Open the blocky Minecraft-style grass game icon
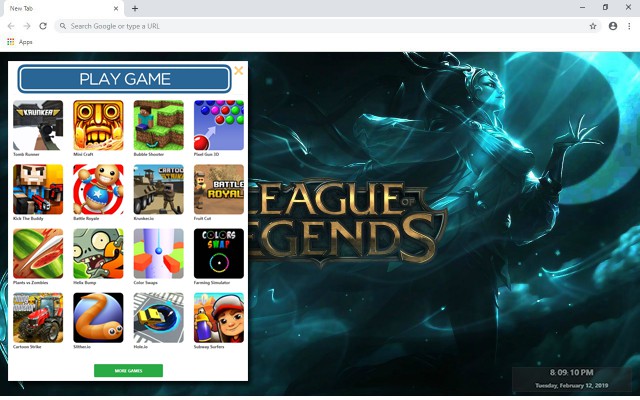The height and width of the screenshot is (400, 640). coord(159,125)
